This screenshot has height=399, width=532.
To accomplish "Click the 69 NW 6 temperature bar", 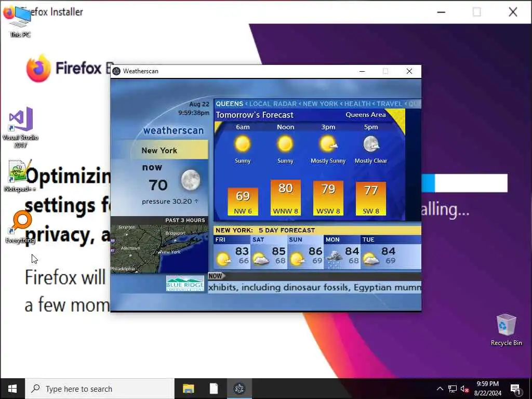I will pos(243,202).
